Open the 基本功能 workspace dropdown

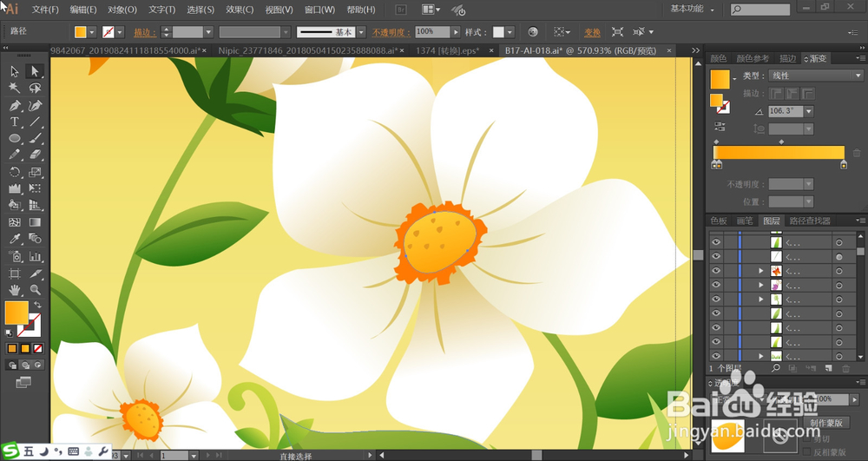tap(693, 9)
